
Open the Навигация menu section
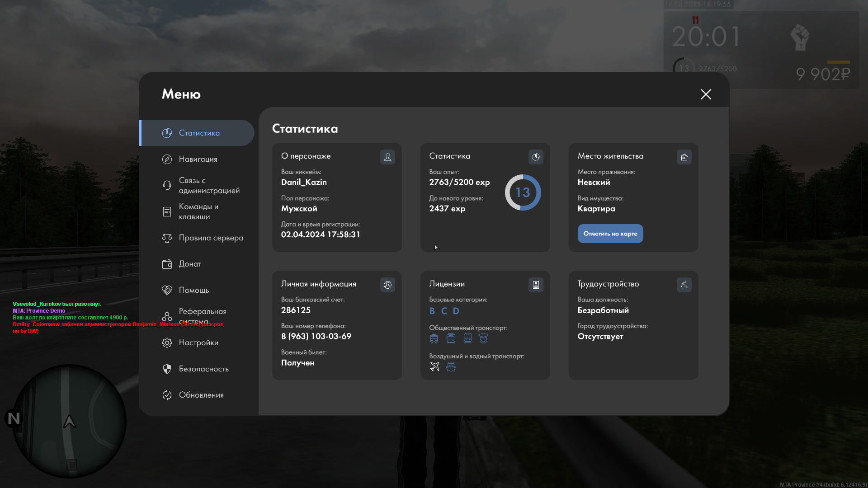click(x=198, y=159)
